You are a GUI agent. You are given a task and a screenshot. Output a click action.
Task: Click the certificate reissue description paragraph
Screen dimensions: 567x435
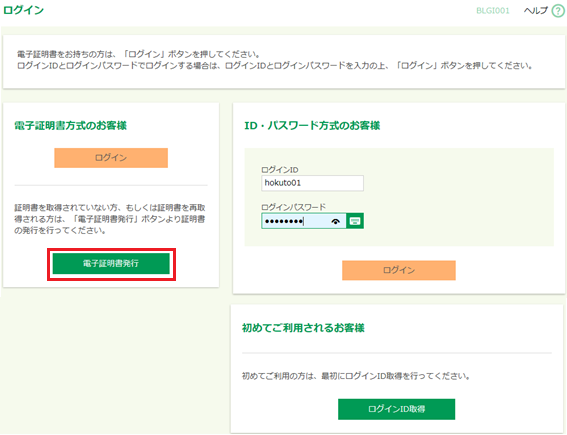pyautogui.click(x=110, y=219)
